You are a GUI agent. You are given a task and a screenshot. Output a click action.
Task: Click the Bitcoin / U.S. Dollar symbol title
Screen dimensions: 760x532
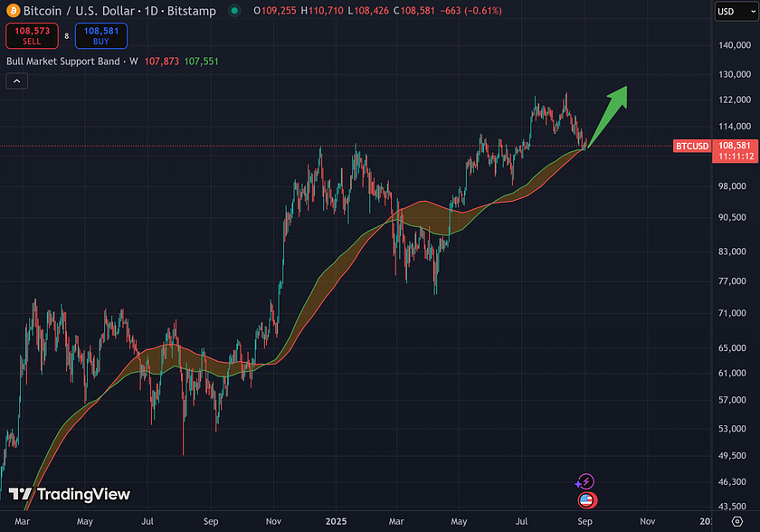click(79, 11)
